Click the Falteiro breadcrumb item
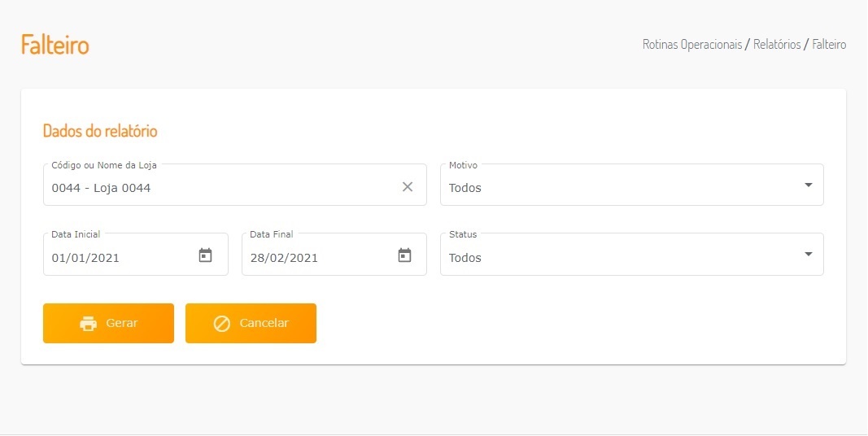The width and height of the screenshot is (868, 436). (829, 45)
